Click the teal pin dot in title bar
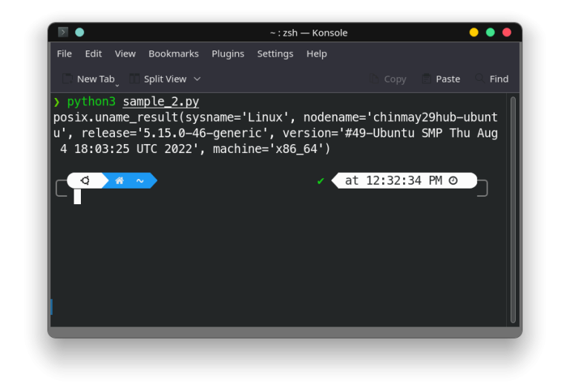The image size is (570, 392). click(x=79, y=33)
